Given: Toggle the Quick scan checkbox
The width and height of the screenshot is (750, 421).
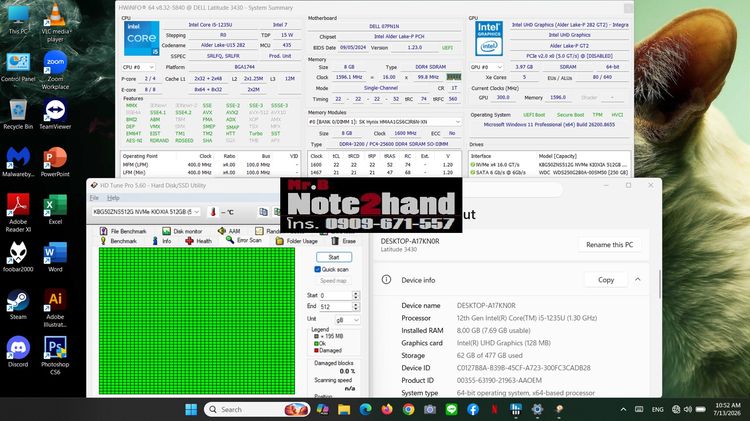Looking at the screenshot, I should (x=318, y=269).
